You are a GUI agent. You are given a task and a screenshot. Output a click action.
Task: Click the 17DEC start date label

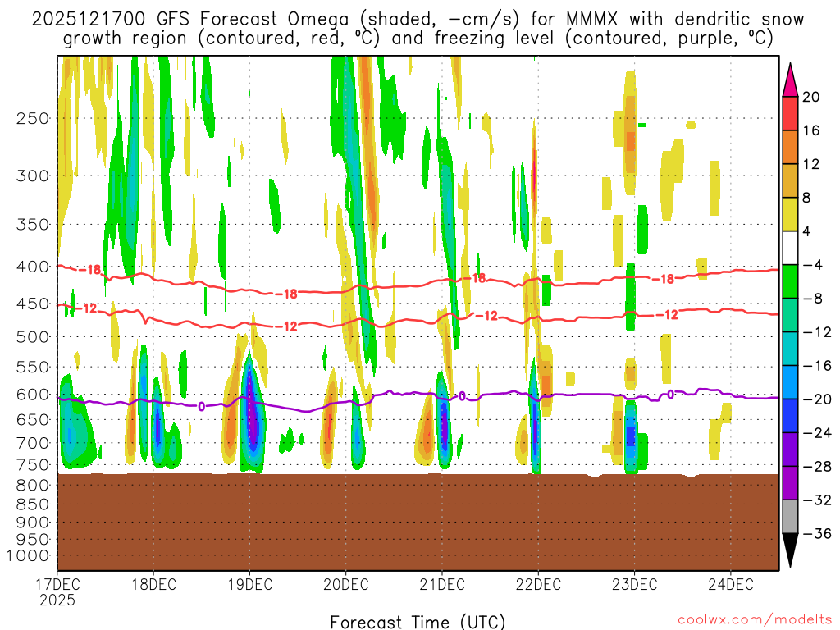click(x=57, y=585)
